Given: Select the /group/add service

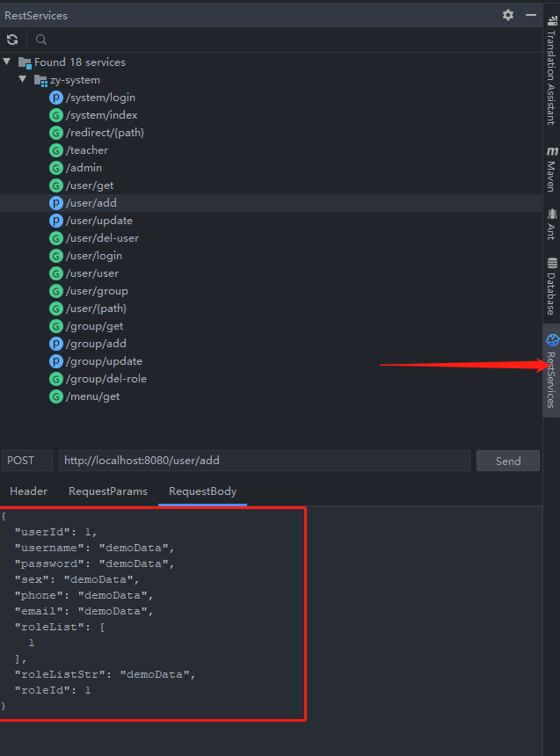Looking at the screenshot, I should tap(96, 344).
